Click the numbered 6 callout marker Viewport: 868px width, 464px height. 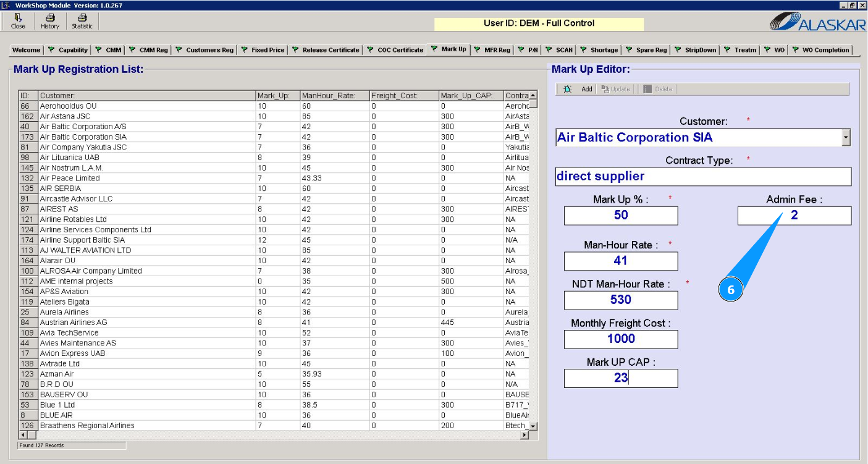731,290
